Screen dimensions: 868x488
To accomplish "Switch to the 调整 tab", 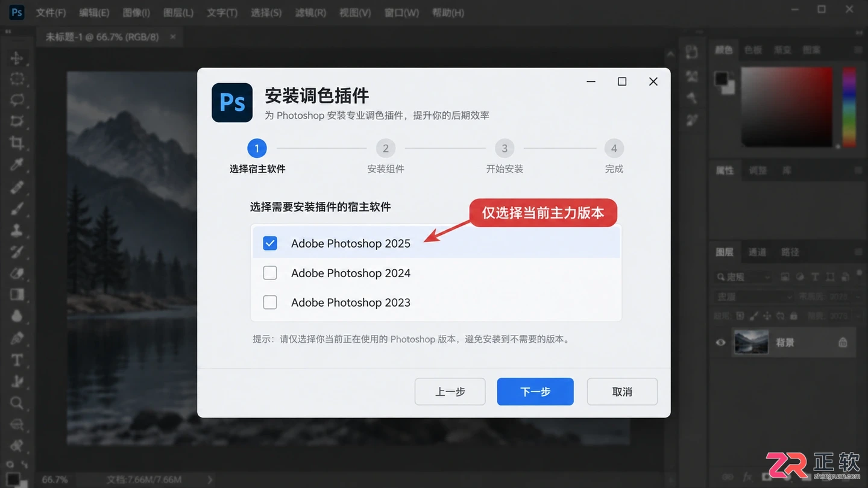I will point(758,170).
